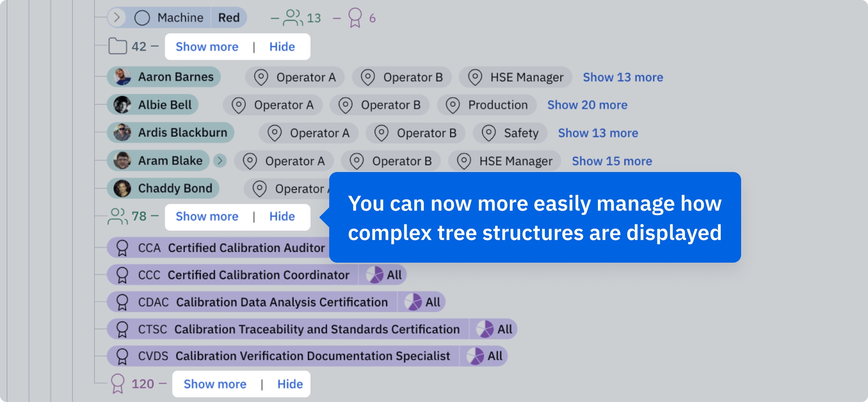Show more certifications in the 120 group

pyautogui.click(x=215, y=384)
